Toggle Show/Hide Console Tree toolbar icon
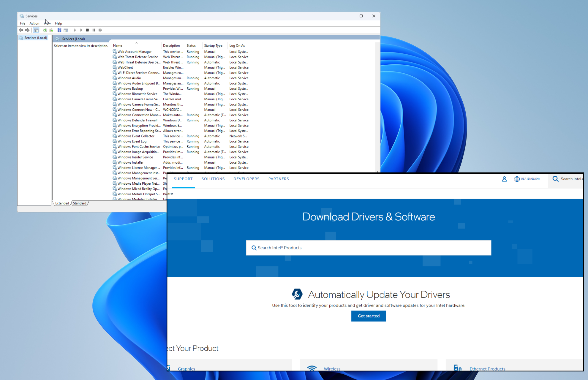 [x=36, y=30]
